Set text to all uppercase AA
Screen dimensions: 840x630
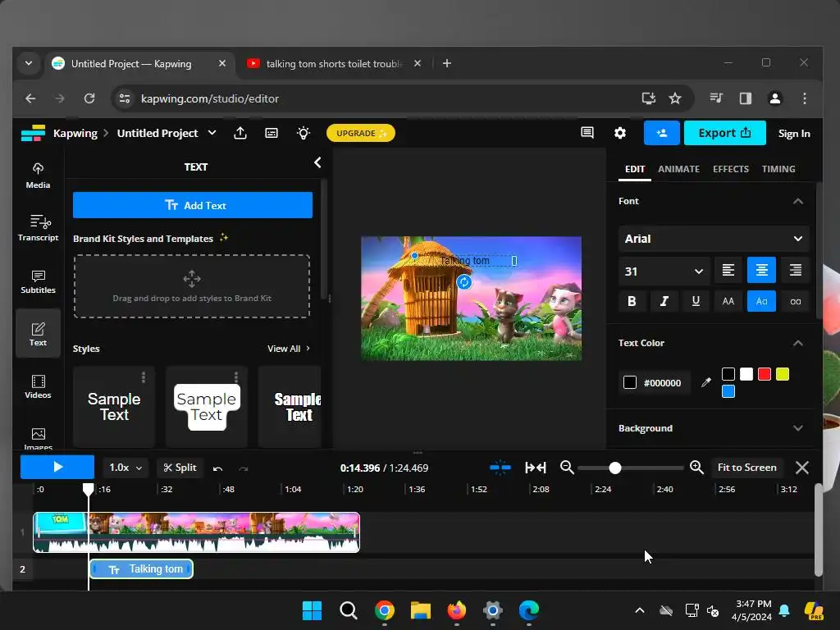[x=728, y=301]
